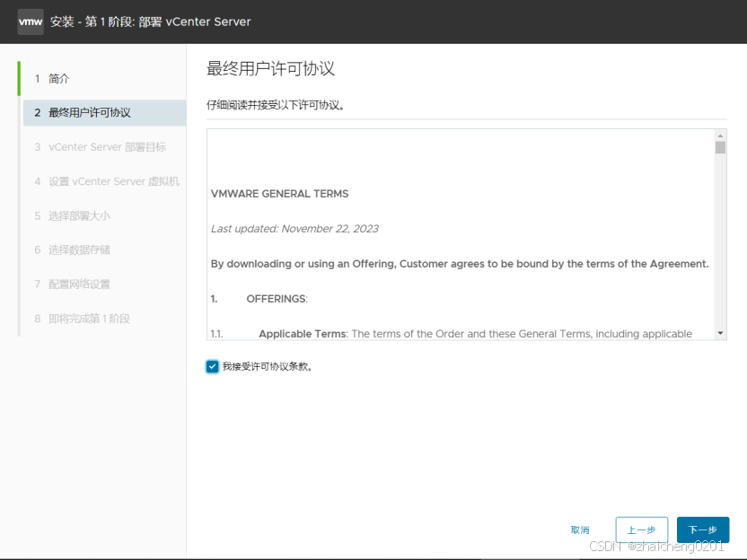Click the 取消 button

(580, 529)
